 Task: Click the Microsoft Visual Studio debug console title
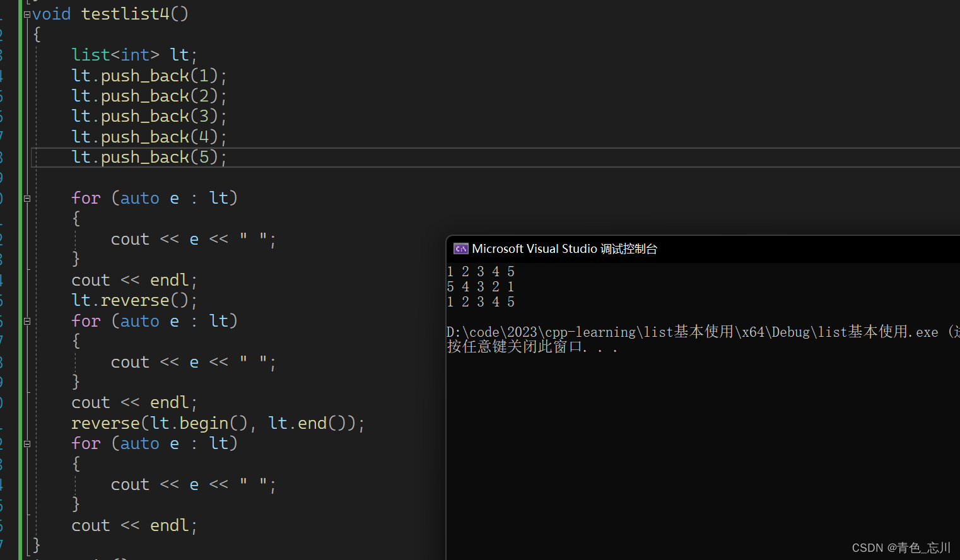(565, 248)
